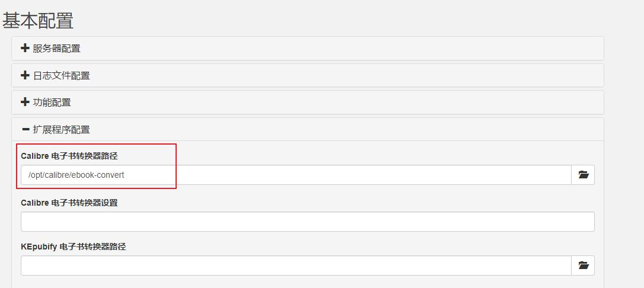Click the 基本配置 page heading
This screenshot has height=288, width=644.
tap(38, 20)
